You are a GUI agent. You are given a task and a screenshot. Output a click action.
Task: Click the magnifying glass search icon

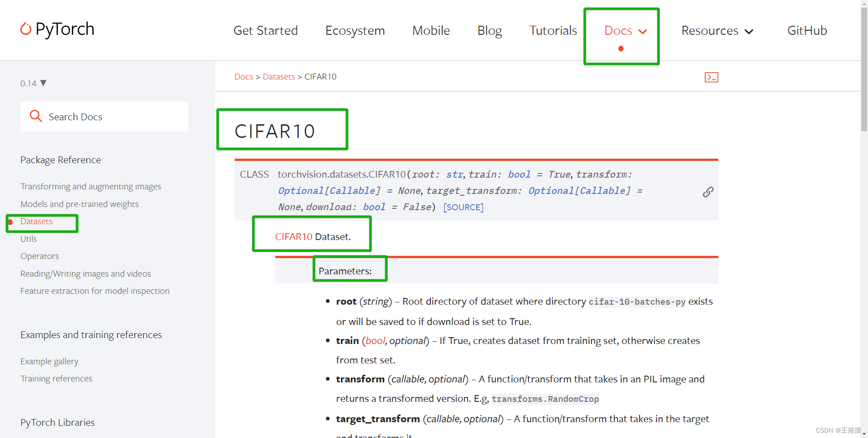[36, 116]
